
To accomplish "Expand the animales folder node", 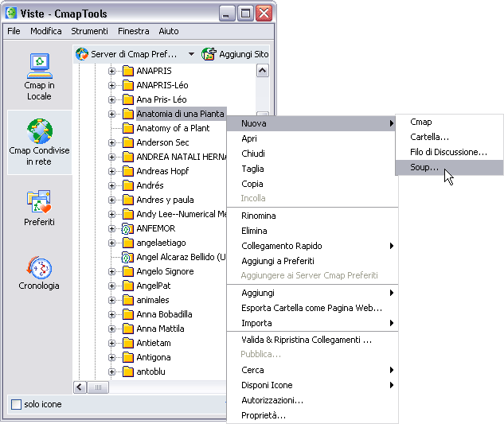I will 112,300.
